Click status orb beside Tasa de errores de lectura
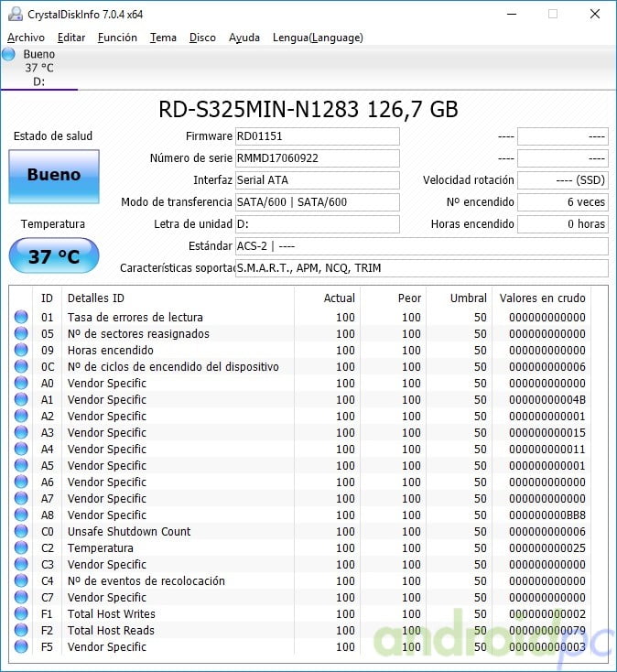617x672 pixels. [x=21, y=318]
